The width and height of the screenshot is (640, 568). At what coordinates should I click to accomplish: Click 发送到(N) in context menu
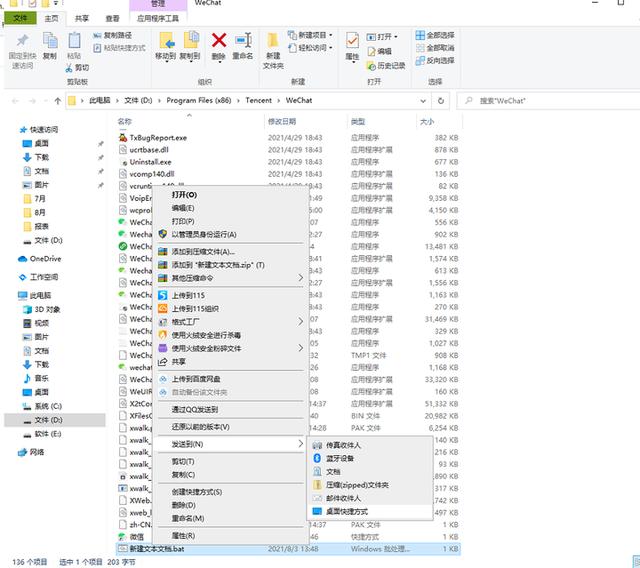(231, 444)
